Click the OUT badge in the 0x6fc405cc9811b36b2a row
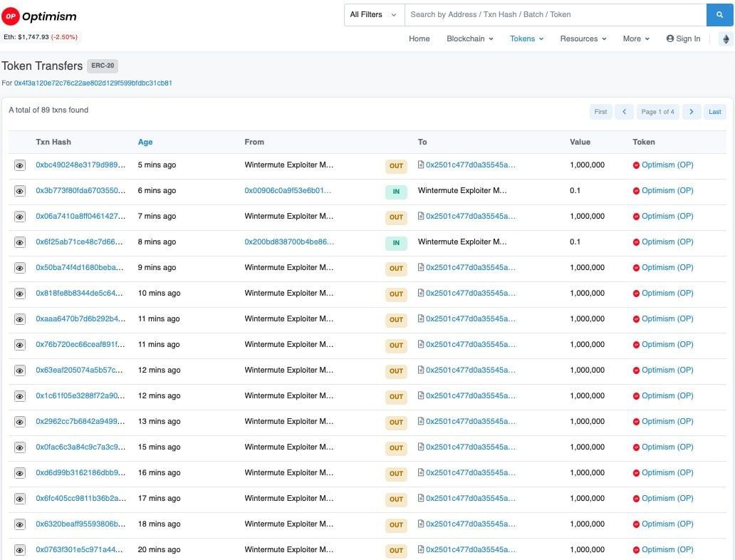735x560 pixels. pyautogui.click(x=396, y=499)
